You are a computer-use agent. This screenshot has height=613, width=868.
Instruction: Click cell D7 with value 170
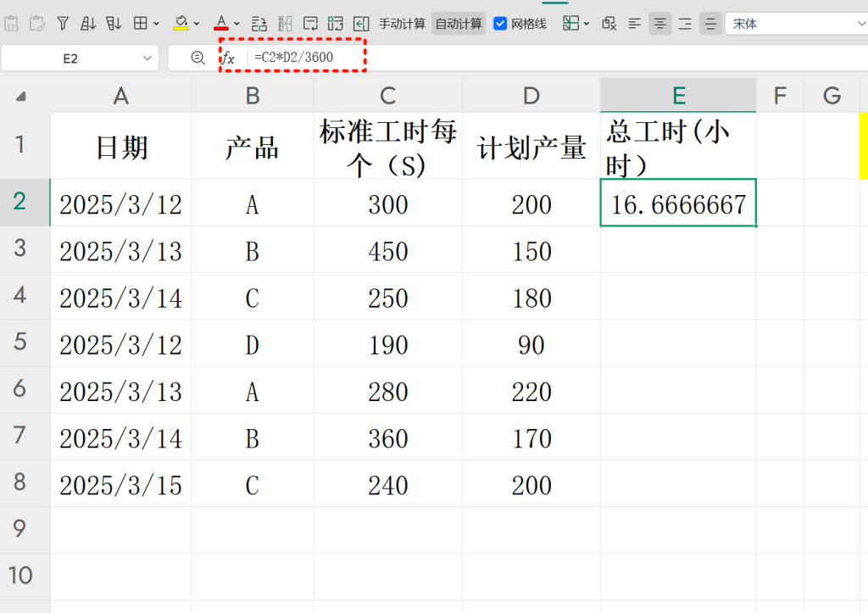point(531,437)
